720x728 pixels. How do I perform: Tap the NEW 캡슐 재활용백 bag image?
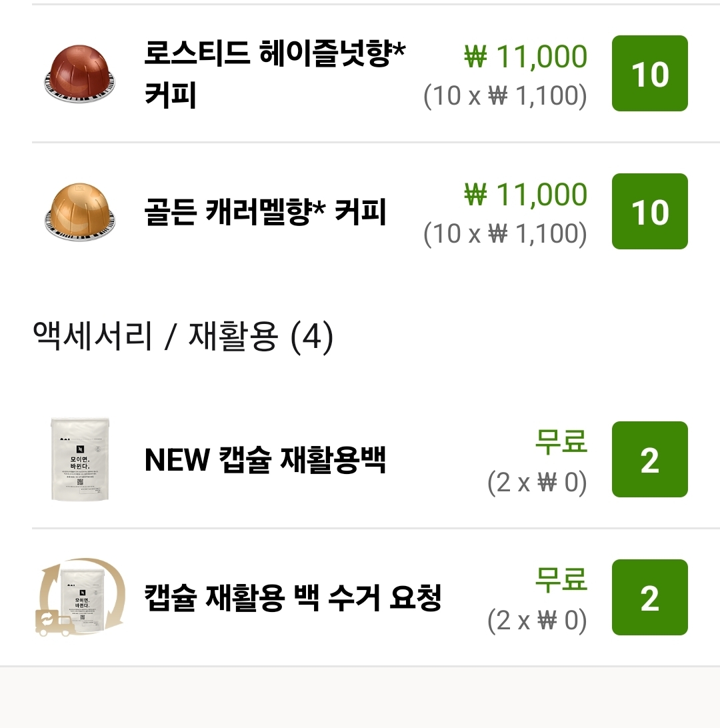coord(81,459)
